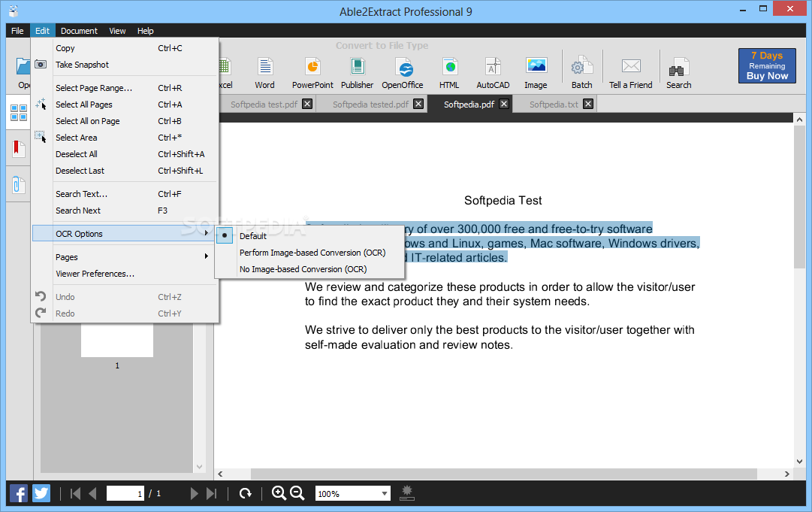Select the page 1 thumbnail
Screen dimensions: 812x512
coord(117,341)
